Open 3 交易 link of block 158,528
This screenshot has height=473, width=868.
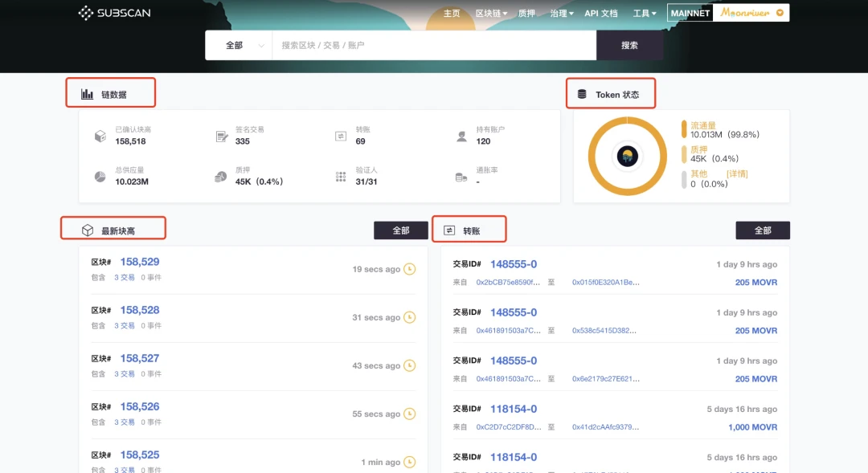[x=125, y=325]
